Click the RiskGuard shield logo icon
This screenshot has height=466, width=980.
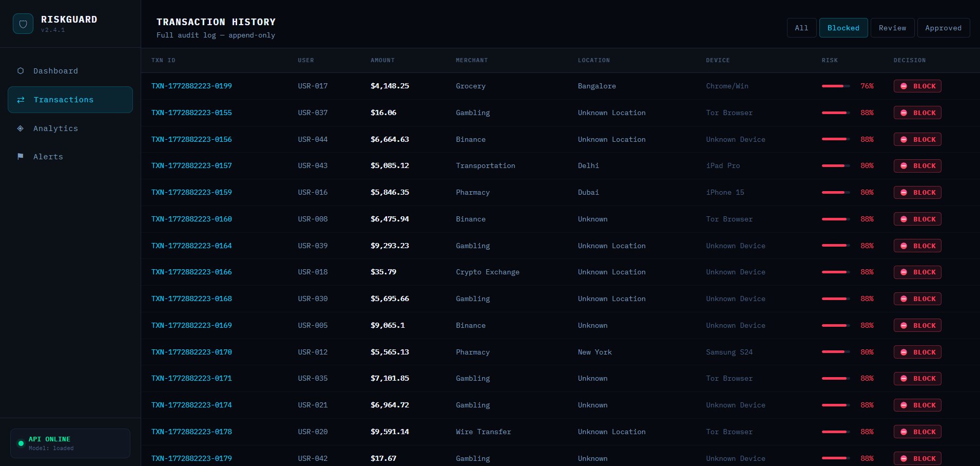tap(23, 24)
